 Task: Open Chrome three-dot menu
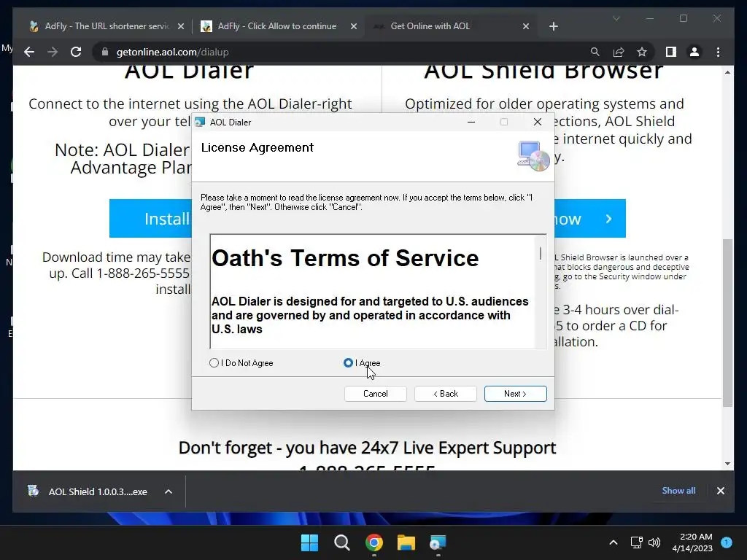point(718,52)
